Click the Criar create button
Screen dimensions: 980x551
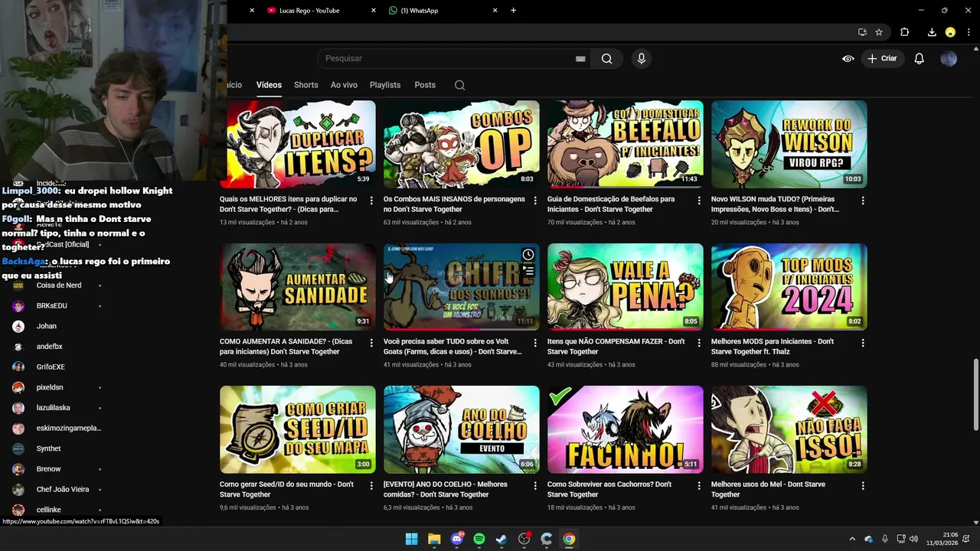pos(882,59)
